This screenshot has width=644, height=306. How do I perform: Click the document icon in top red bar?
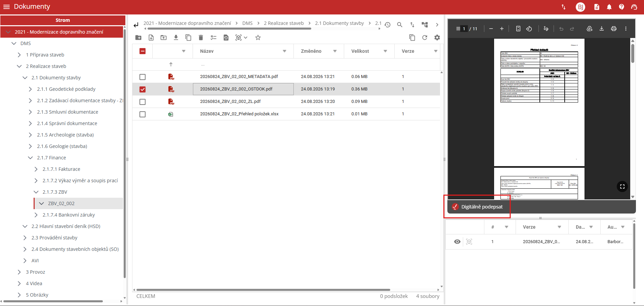point(597,7)
